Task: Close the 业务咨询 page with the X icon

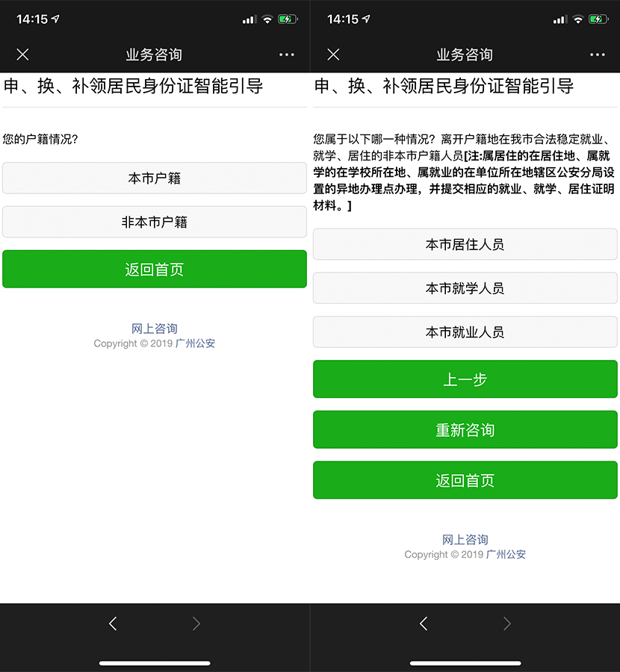Action: [22, 55]
